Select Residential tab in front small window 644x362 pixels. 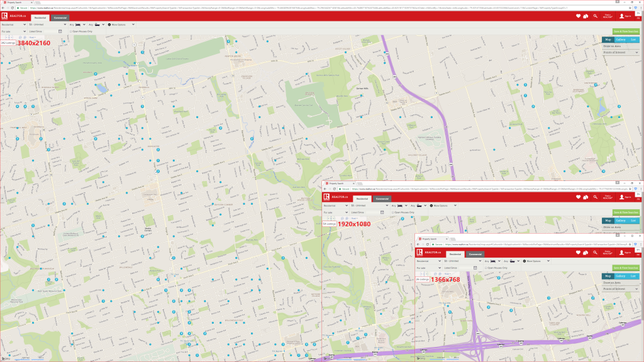pos(455,254)
